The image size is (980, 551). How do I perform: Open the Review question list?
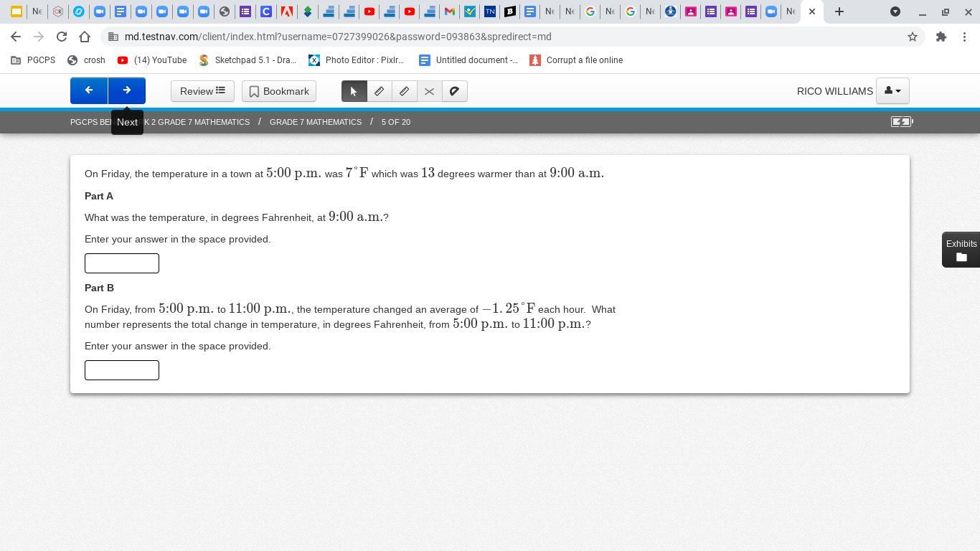202,91
